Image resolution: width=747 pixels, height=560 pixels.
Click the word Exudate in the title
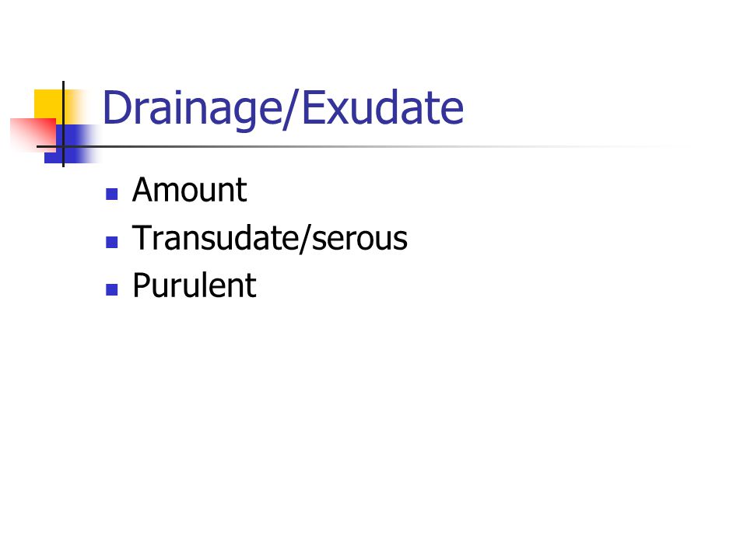tap(383, 108)
